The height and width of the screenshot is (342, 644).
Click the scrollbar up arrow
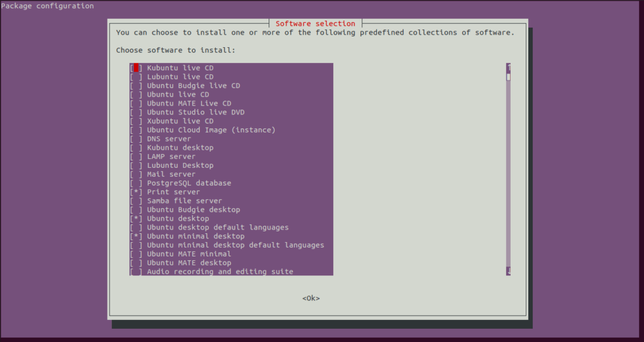[x=508, y=68]
